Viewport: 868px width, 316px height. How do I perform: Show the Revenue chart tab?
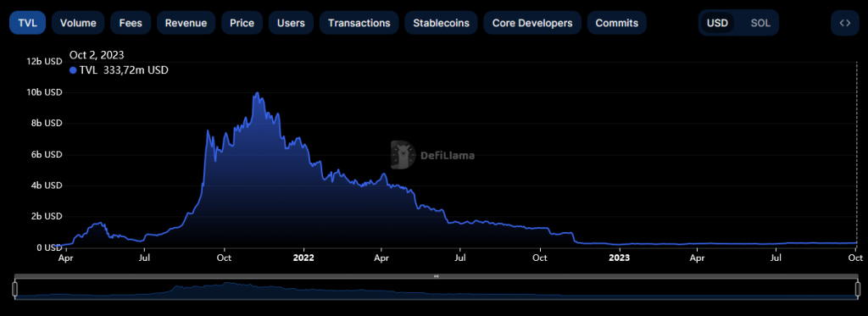pyautogui.click(x=186, y=23)
